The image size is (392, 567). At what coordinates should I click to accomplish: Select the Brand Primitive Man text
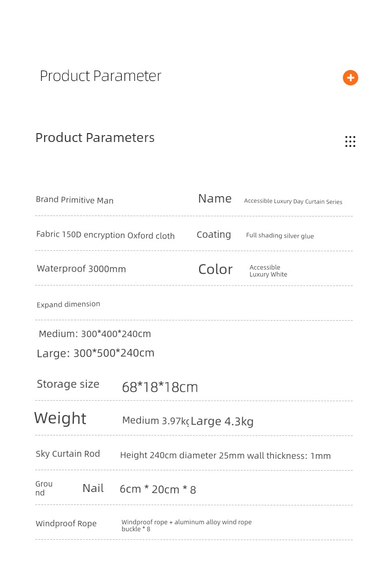coord(74,200)
